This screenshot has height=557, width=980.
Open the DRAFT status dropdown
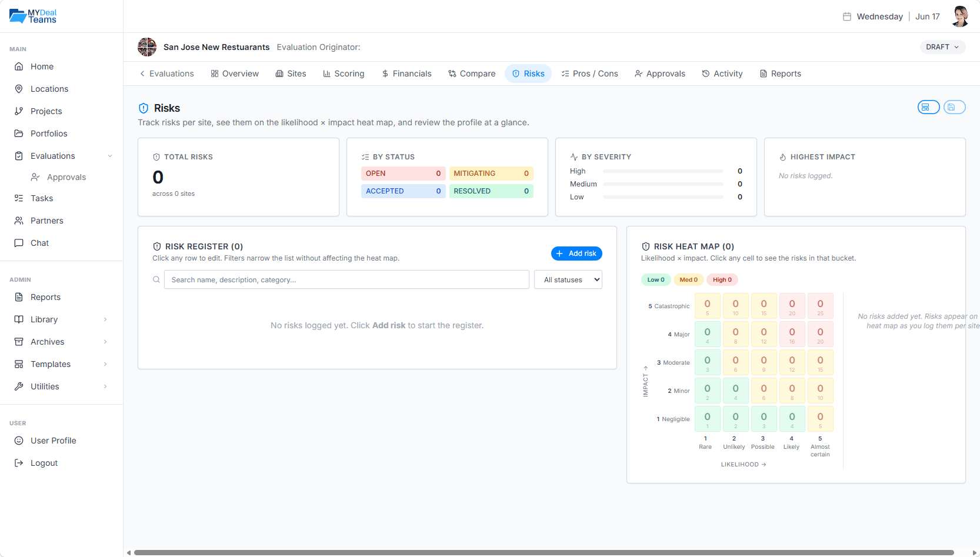click(942, 47)
